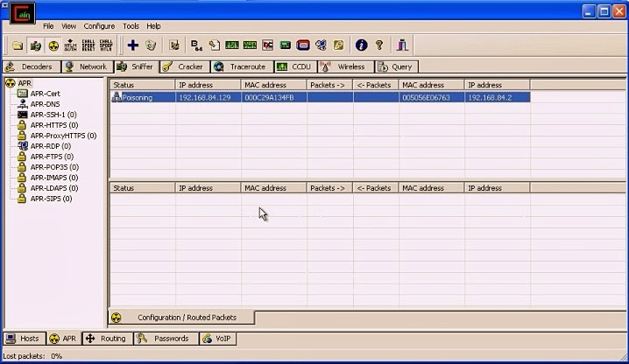Select APR-IMAPS (0) in the tree
The image size is (629, 364).
tap(54, 178)
